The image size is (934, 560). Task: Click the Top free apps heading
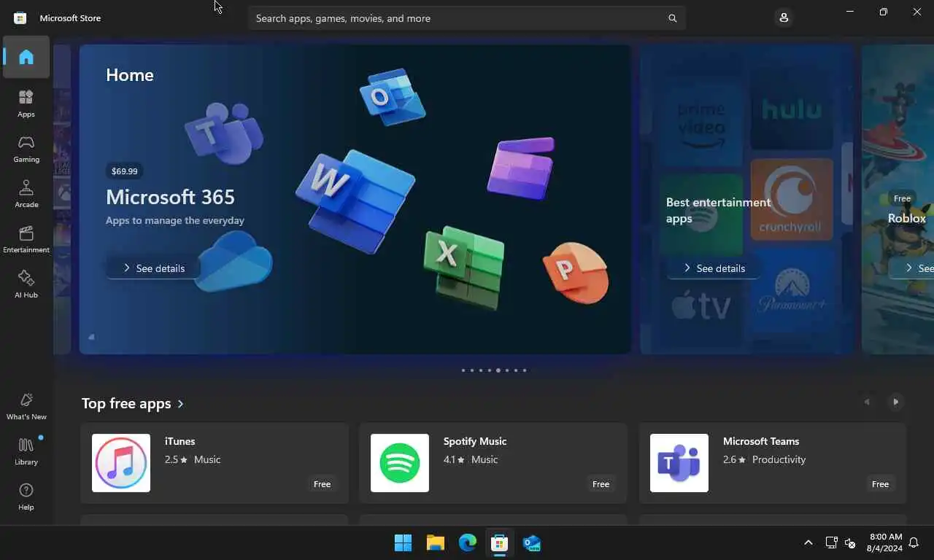[x=126, y=403]
